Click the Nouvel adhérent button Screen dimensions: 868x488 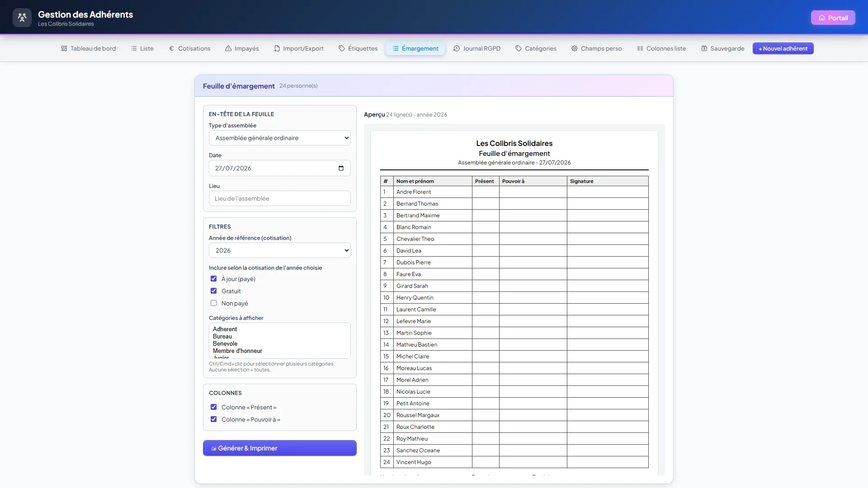(783, 48)
